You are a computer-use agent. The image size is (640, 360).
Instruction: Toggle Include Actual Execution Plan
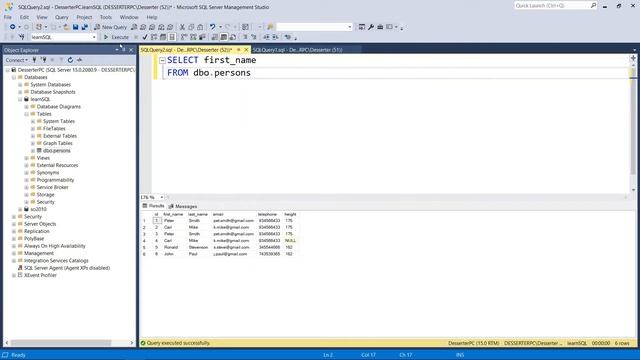click(x=184, y=37)
